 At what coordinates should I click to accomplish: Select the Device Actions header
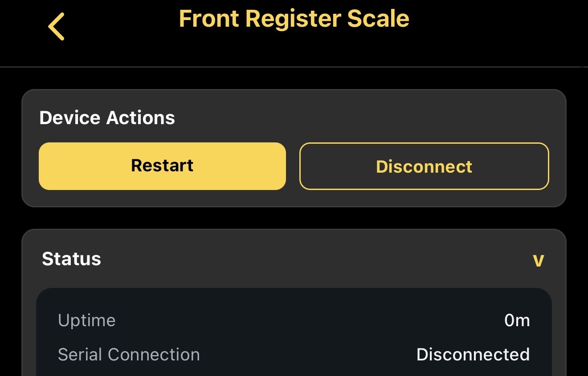107,117
